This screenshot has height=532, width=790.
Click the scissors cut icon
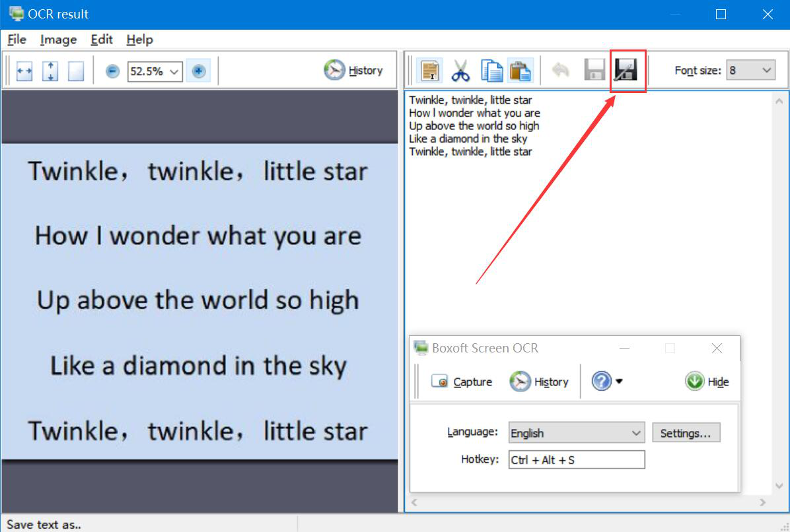click(460, 71)
